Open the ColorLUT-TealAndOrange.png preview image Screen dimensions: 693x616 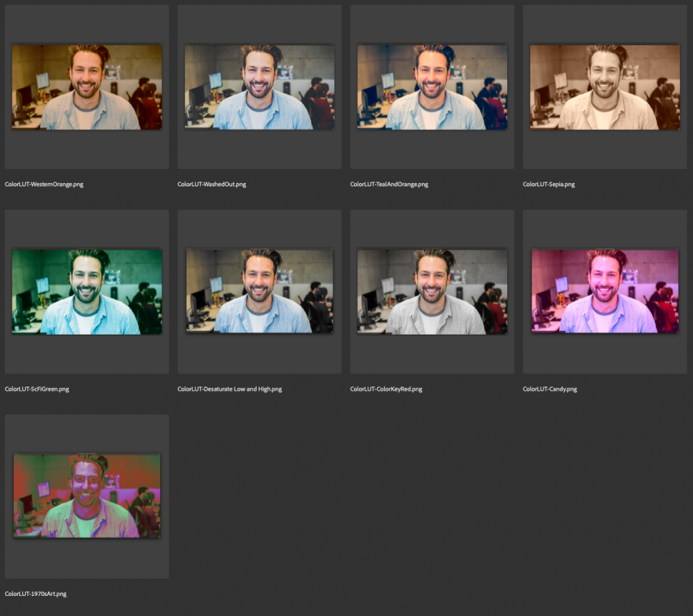click(432, 87)
